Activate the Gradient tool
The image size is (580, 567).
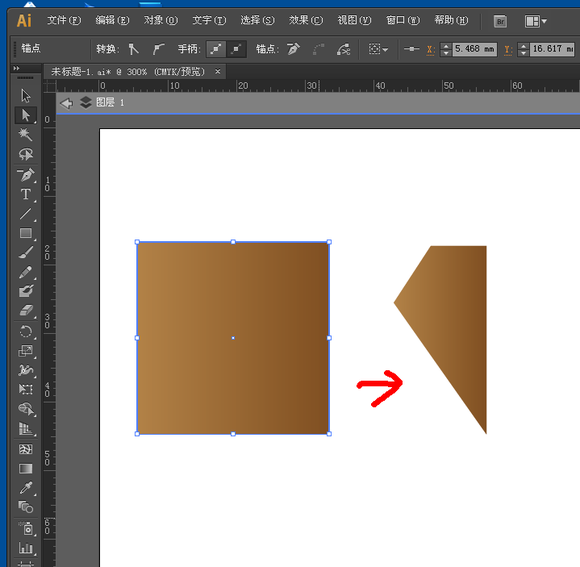pyautogui.click(x=26, y=469)
